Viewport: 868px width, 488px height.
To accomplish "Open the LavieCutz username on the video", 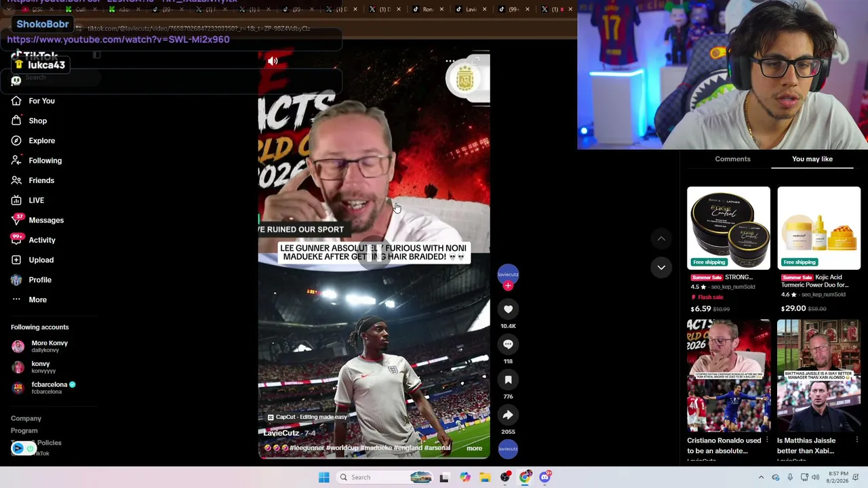I will [281, 433].
